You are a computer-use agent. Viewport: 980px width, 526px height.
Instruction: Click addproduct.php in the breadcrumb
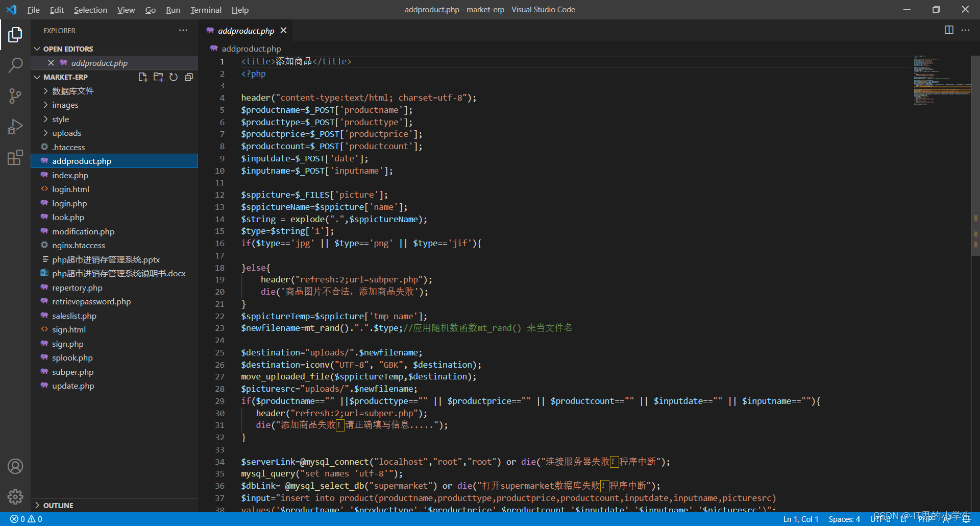(x=251, y=49)
